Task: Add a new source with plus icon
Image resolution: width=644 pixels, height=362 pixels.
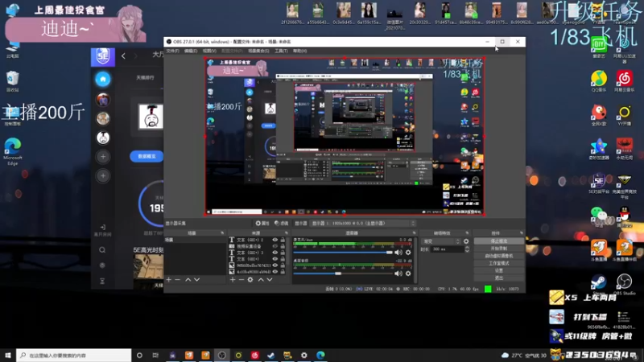Action: click(x=233, y=279)
